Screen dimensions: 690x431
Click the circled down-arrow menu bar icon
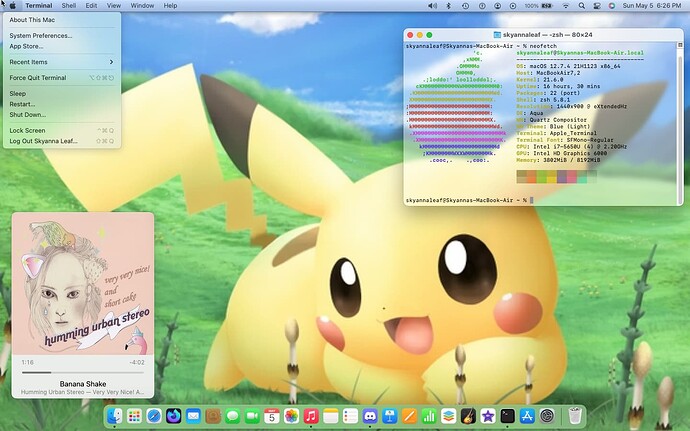[497, 6]
